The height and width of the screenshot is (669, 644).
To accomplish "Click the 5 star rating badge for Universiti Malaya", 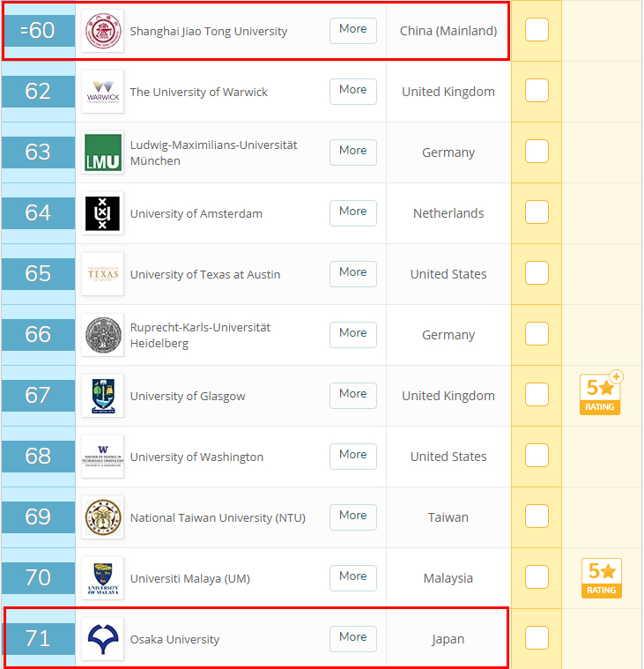I will click(x=602, y=578).
